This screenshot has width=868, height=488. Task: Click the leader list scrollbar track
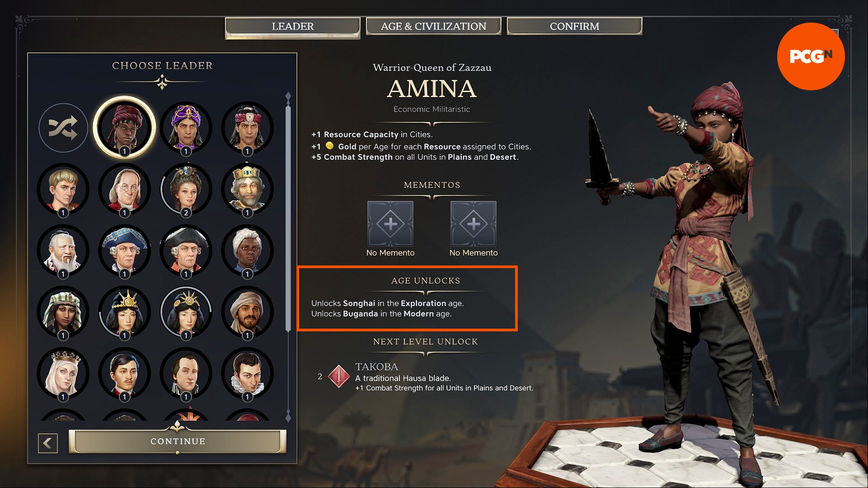click(x=288, y=257)
